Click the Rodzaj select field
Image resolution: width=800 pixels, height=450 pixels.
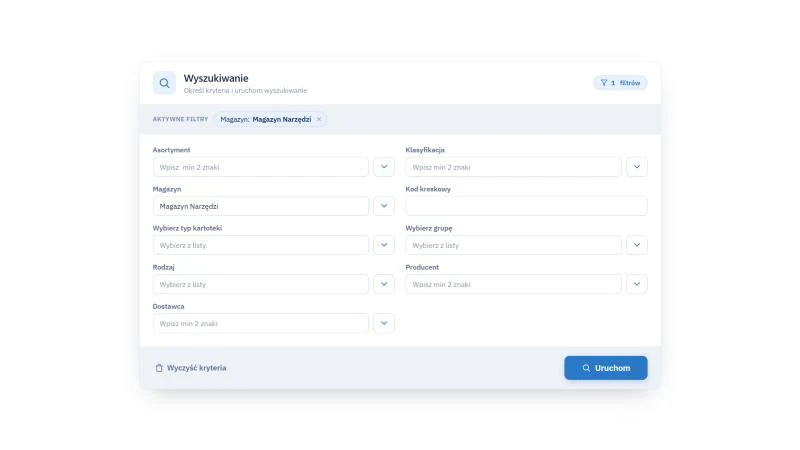tap(260, 284)
